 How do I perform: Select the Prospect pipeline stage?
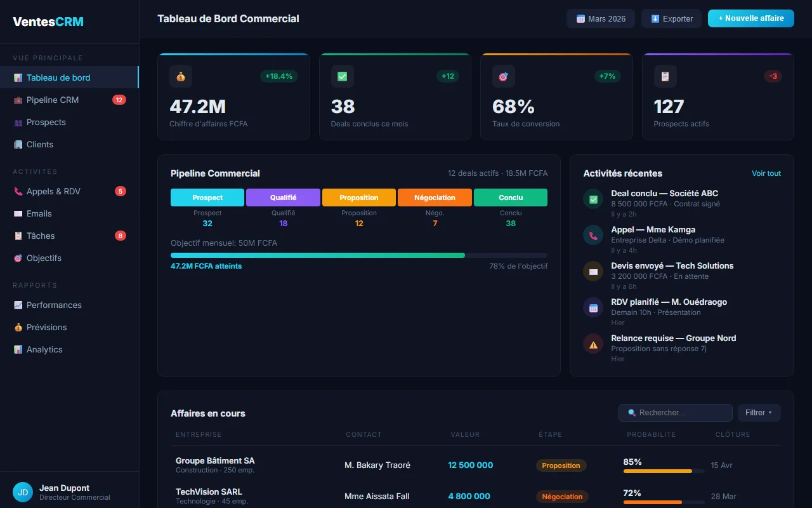[x=207, y=197]
